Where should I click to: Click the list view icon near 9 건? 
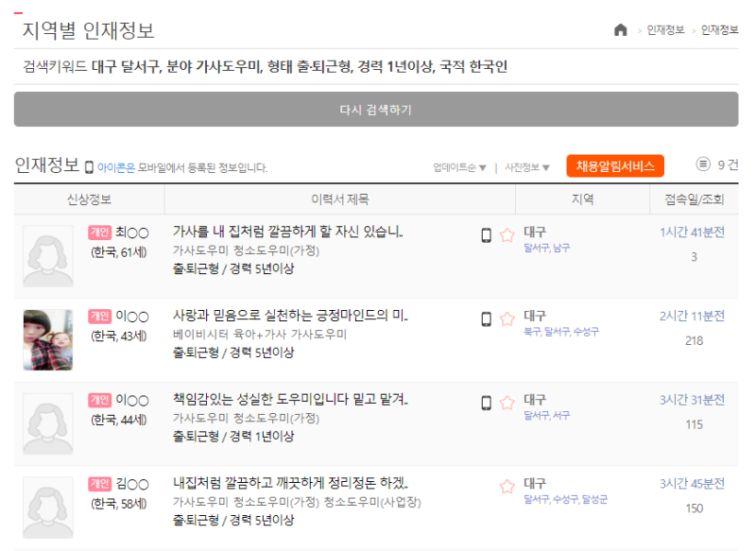(x=703, y=164)
